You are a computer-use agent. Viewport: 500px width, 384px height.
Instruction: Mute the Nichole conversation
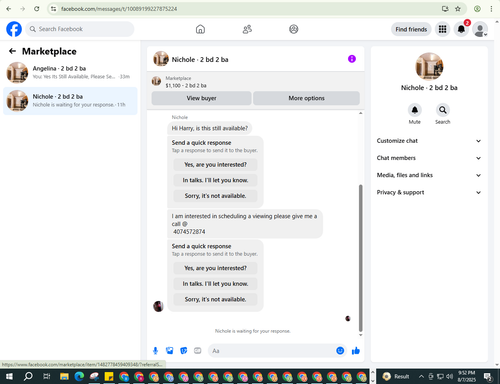click(415, 110)
